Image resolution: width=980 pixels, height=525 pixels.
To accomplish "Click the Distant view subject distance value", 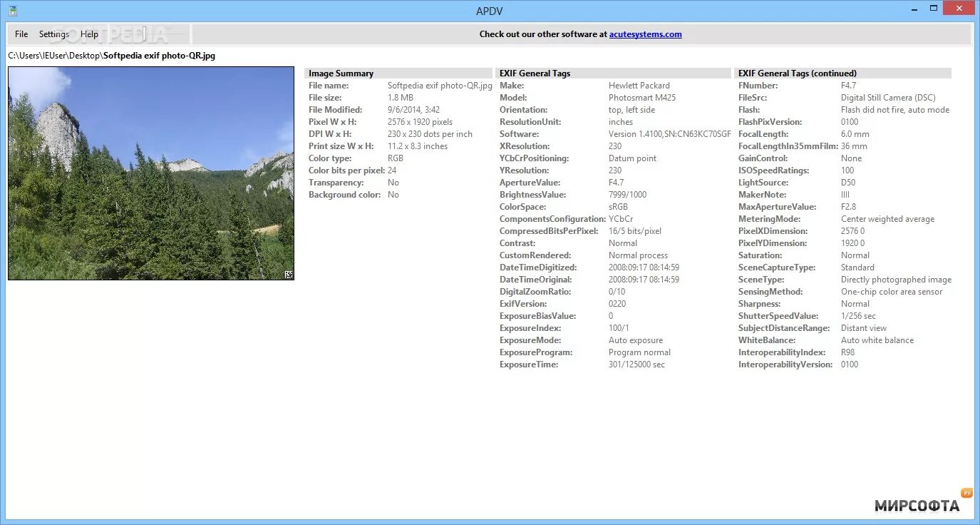I will coord(864,328).
